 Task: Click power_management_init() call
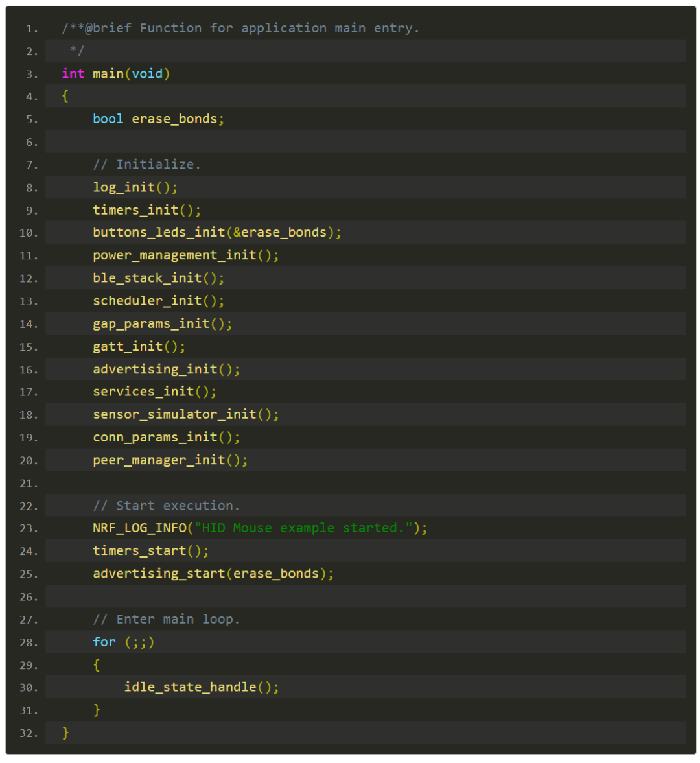pos(186,255)
